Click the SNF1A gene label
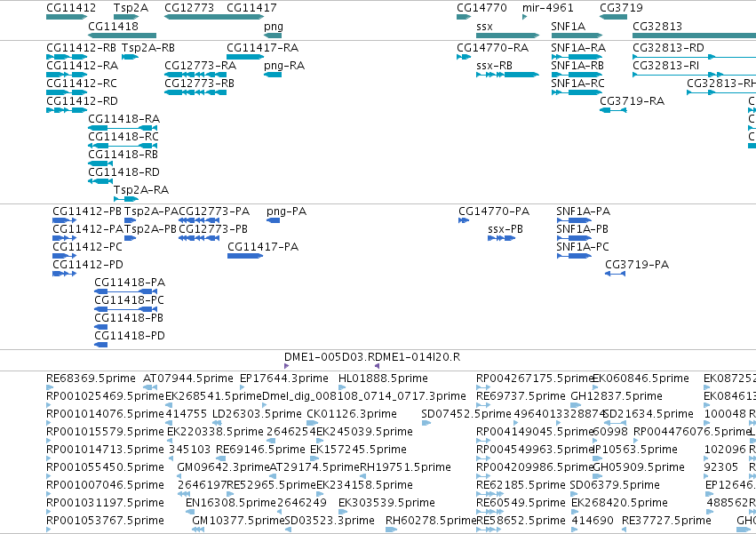756x534 pixels. tap(568, 26)
